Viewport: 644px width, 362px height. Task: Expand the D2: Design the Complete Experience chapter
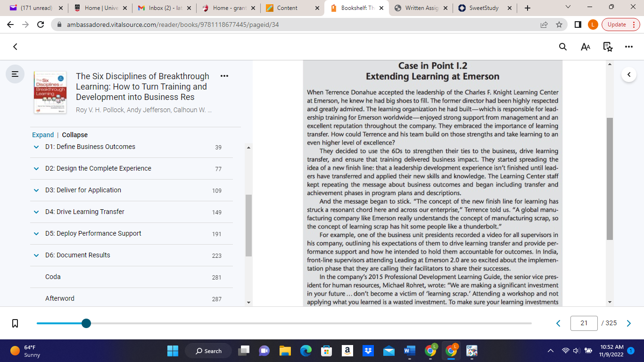36,169
